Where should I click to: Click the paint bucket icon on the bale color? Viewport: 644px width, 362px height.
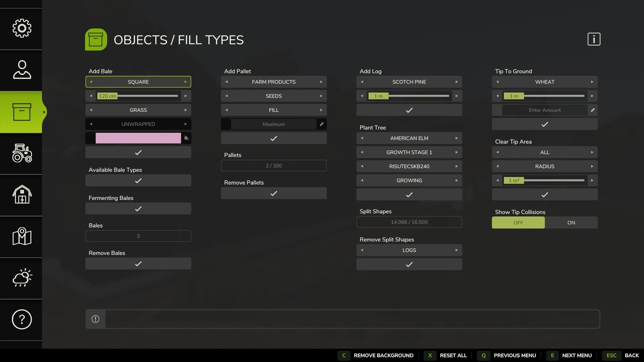[186, 138]
